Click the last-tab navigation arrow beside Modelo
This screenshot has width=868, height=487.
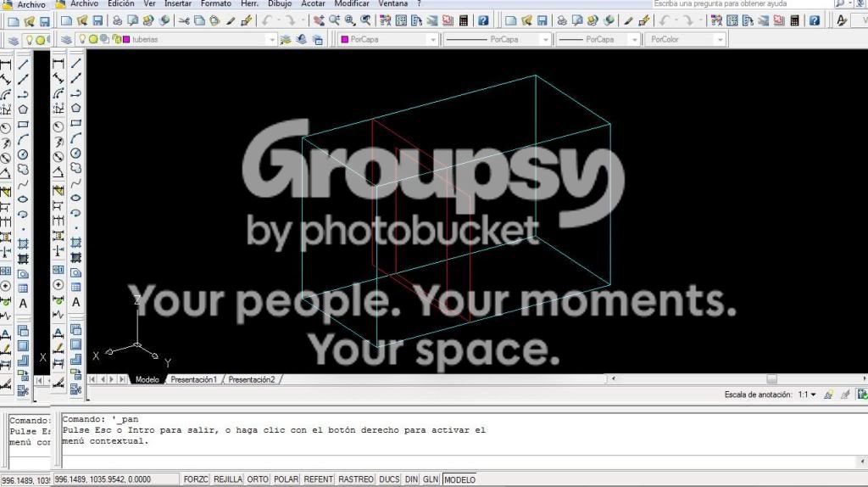point(122,379)
